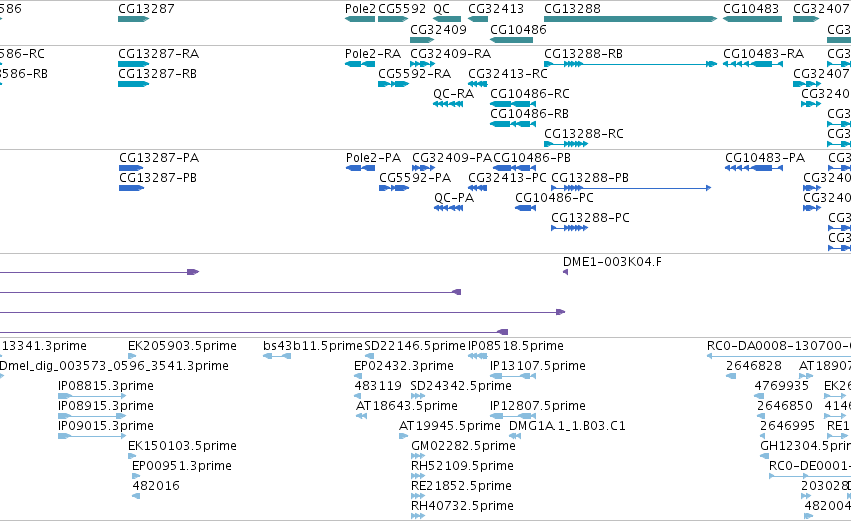The height and width of the screenshot is (521, 851).
Task: Click EST IP09015.3prime label
Action: pyautogui.click(x=106, y=427)
